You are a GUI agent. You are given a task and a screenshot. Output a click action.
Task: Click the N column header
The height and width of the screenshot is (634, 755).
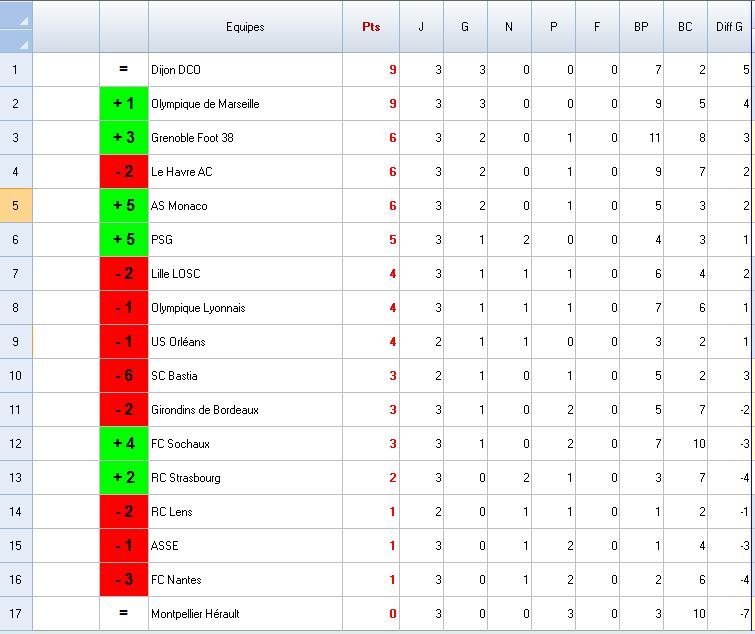(x=509, y=27)
